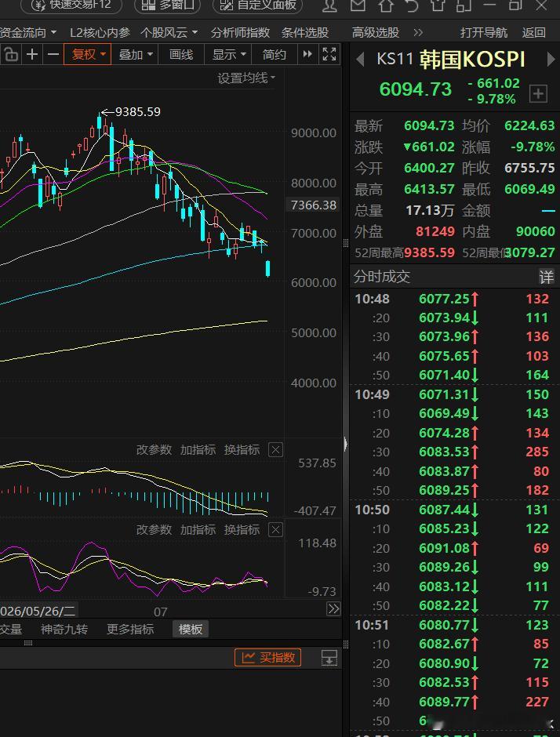Screen dimensions: 560x737
Task: Click the fullscreen expand arrows icon
Action: click(x=329, y=55)
